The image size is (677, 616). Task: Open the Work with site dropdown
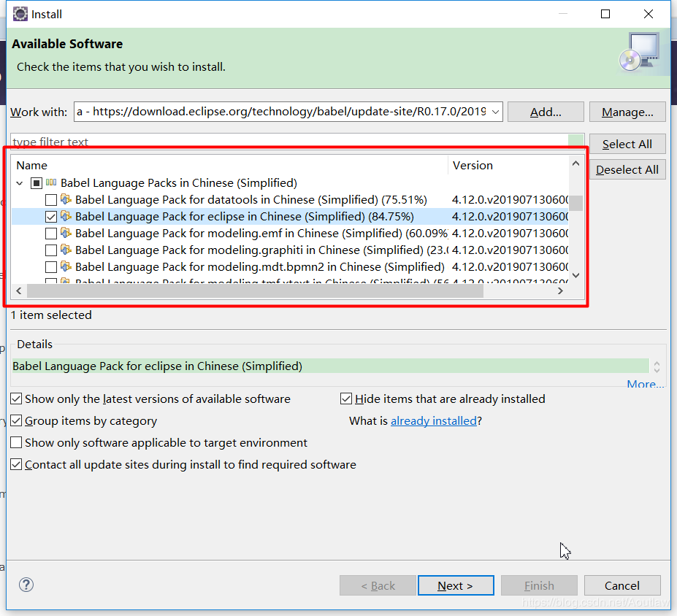point(496,112)
